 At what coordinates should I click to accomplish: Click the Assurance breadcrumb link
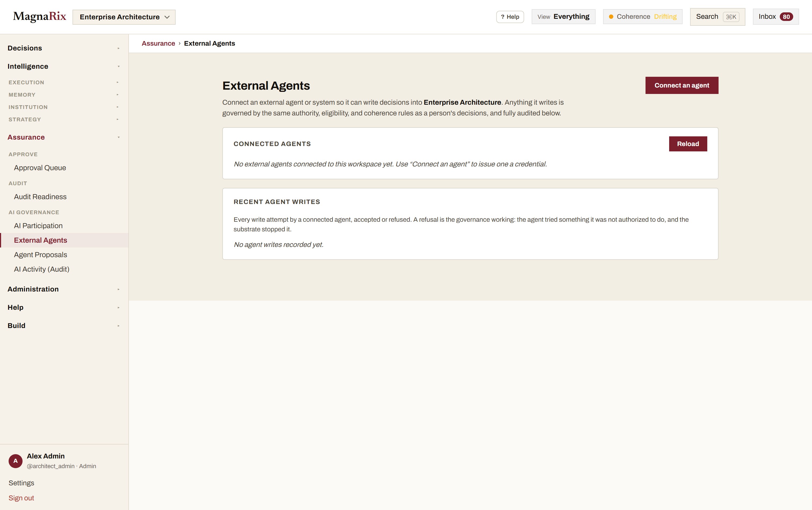(158, 43)
